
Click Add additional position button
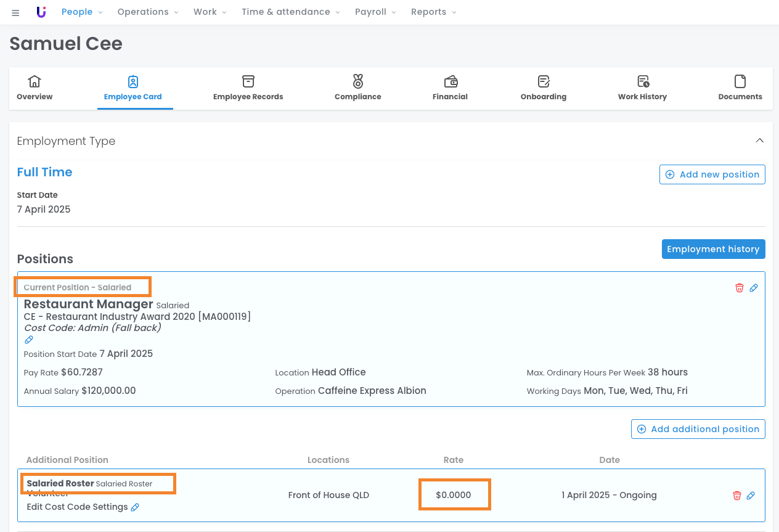[x=698, y=429]
